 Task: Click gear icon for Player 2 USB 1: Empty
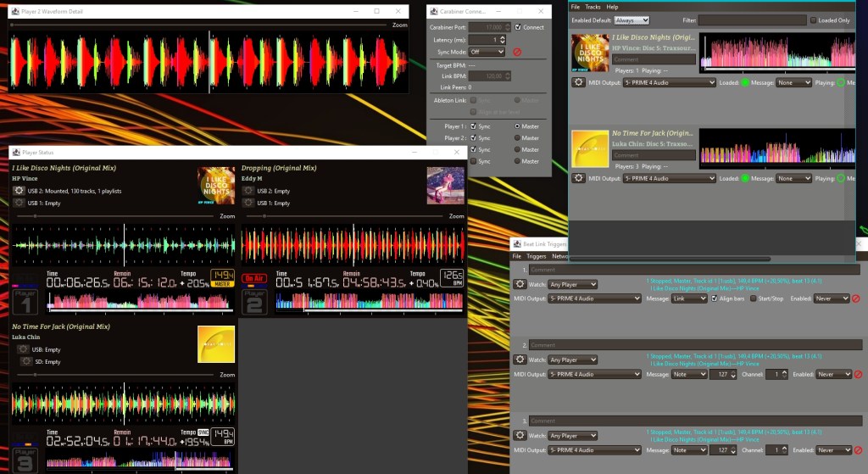248,203
